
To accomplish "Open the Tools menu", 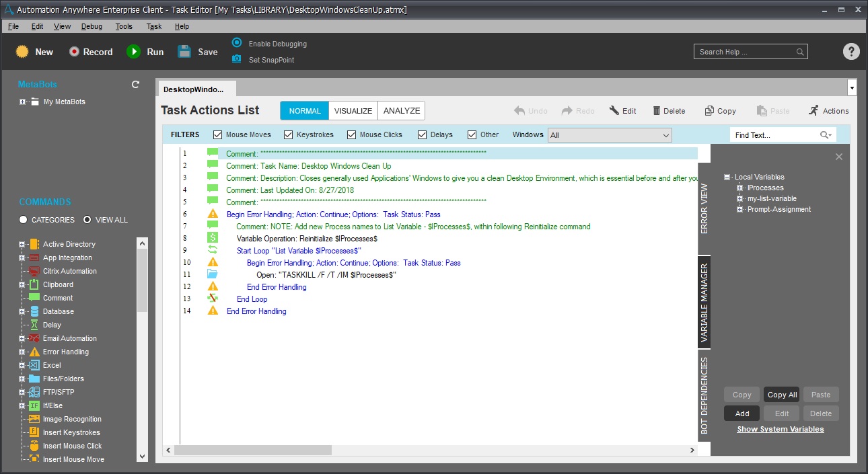I will point(124,26).
